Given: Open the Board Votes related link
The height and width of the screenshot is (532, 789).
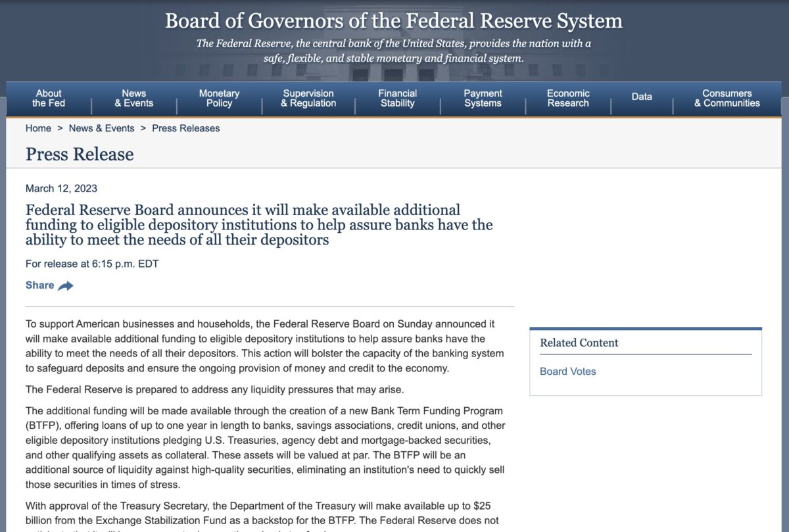Looking at the screenshot, I should point(568,372).
